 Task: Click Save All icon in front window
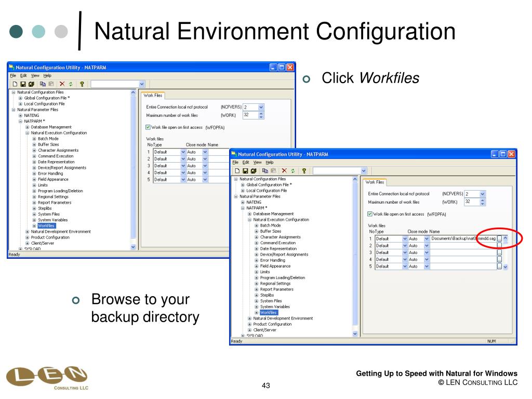253,170
